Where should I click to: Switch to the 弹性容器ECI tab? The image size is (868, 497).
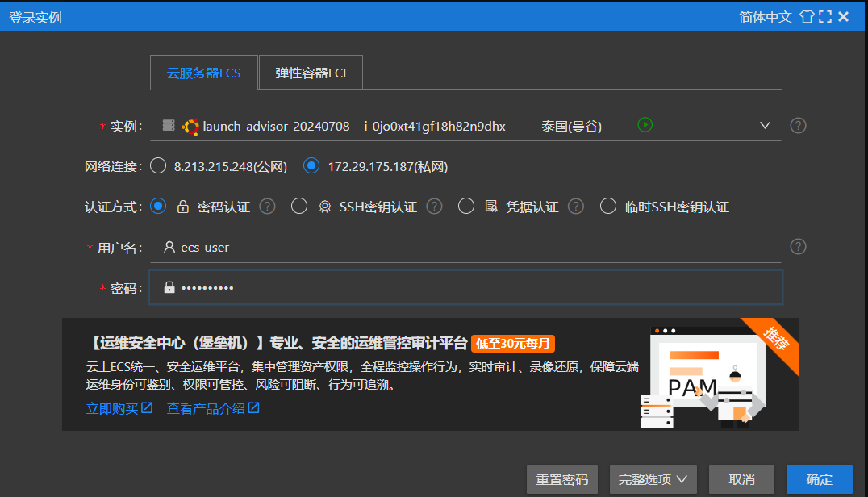[311, 73]
